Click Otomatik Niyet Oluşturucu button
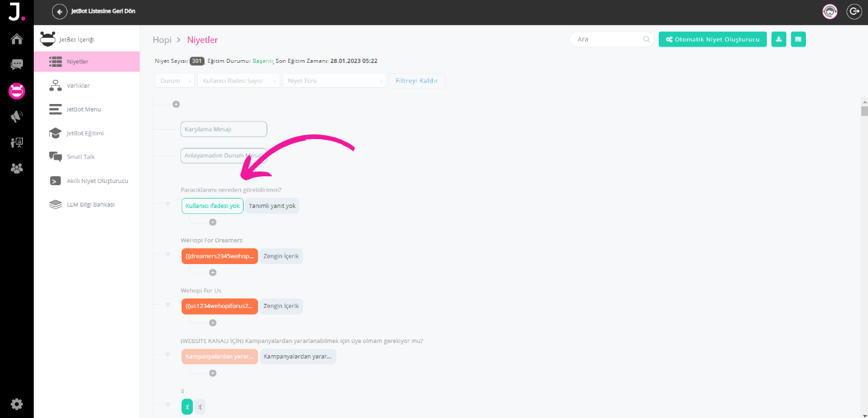This screenshot has height=418, width=868. pyautogui.click(x=713, y=39)
